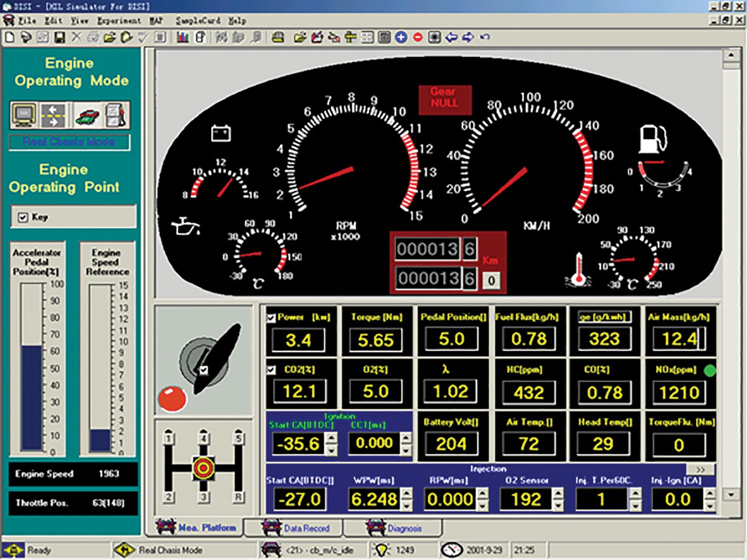This screenshot has width=747, height=560.
Task: Select the fuel pump operating mode icon
Action: [x=116, y=115]
